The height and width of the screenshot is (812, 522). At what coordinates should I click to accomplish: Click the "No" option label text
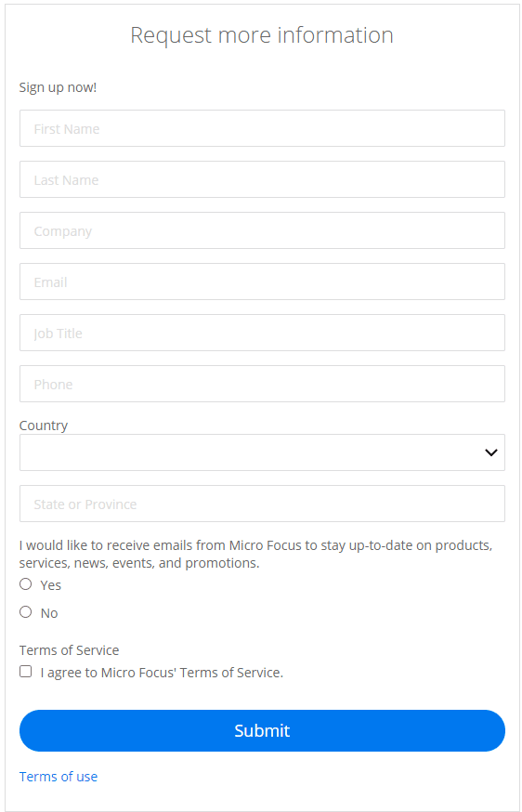coord(49,613)
